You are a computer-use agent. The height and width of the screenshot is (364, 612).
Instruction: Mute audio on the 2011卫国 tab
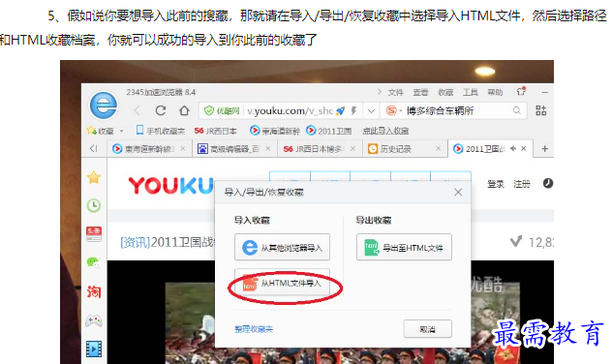click(x=513, y=148)
